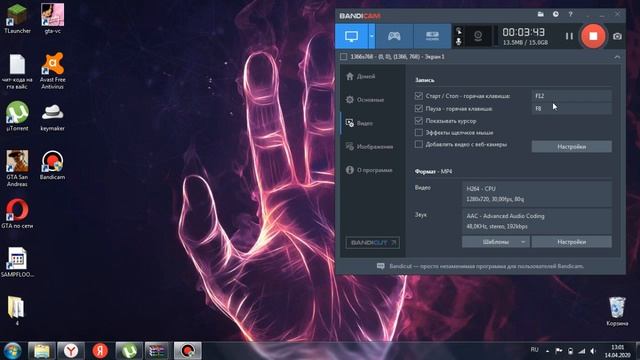The width and height of the screenshot is (640, 360).
Task: Open GTA по сети Opera shortcut
Action: click(17, 213)
